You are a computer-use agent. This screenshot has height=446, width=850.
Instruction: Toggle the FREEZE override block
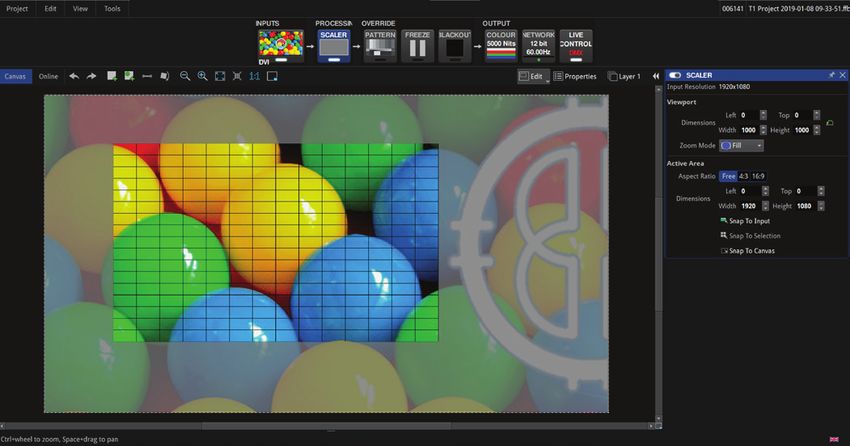417,47
